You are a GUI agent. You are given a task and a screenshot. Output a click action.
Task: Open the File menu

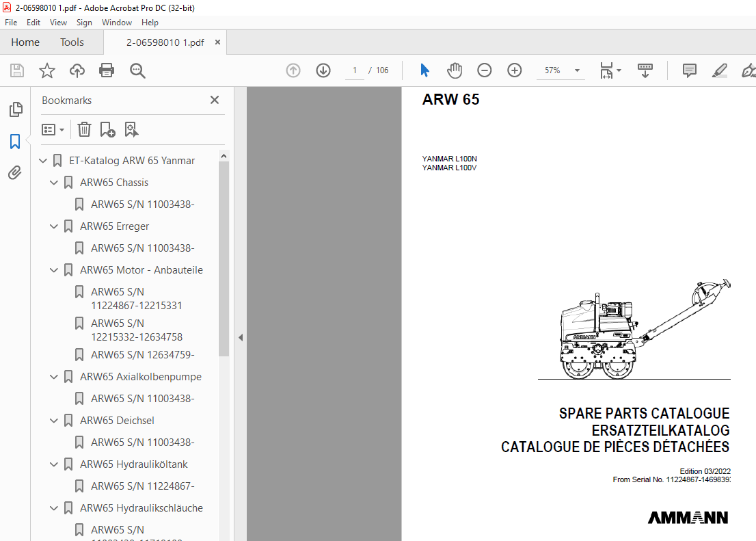click(x=11, y=22)
